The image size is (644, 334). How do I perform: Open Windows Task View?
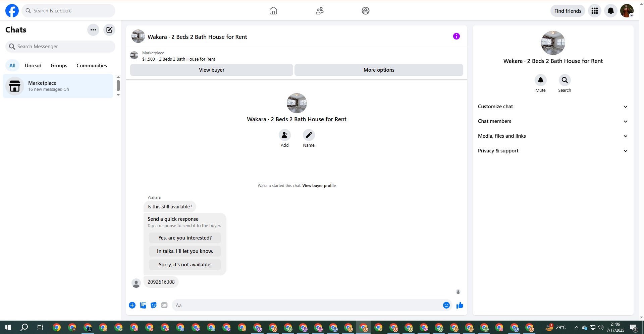pyautogui.click(x=40, y=327)
